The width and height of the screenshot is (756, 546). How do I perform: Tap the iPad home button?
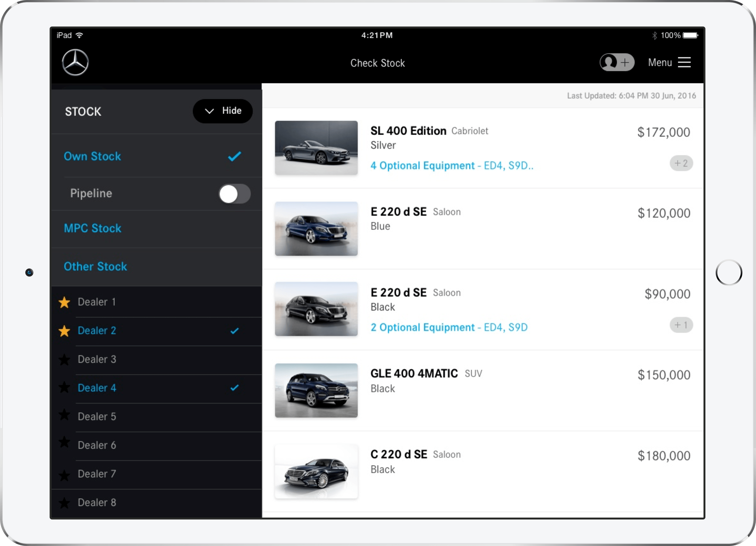coord(729,273)
